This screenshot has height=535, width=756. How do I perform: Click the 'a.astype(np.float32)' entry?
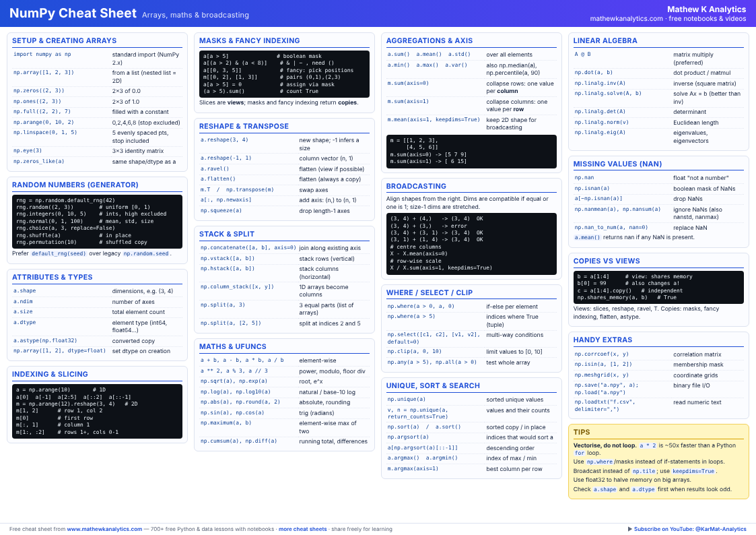(x=45, y=340)
